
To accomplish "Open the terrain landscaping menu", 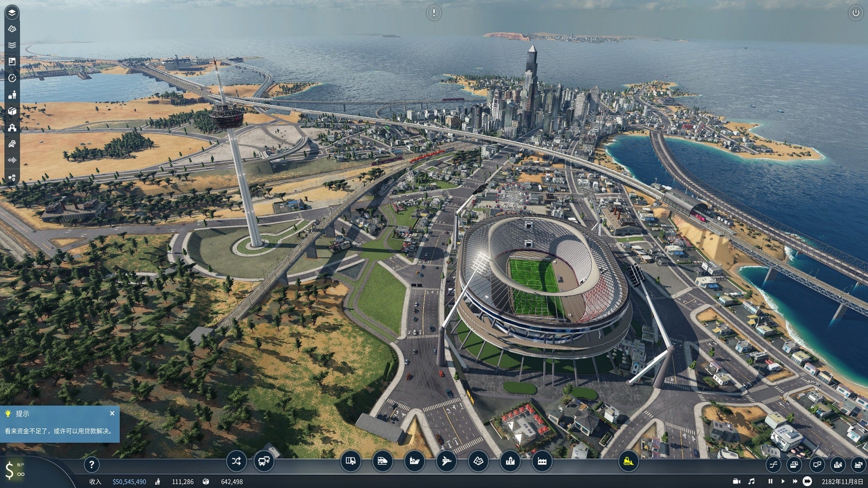I will pyautogui.click(x=478, y=461).
